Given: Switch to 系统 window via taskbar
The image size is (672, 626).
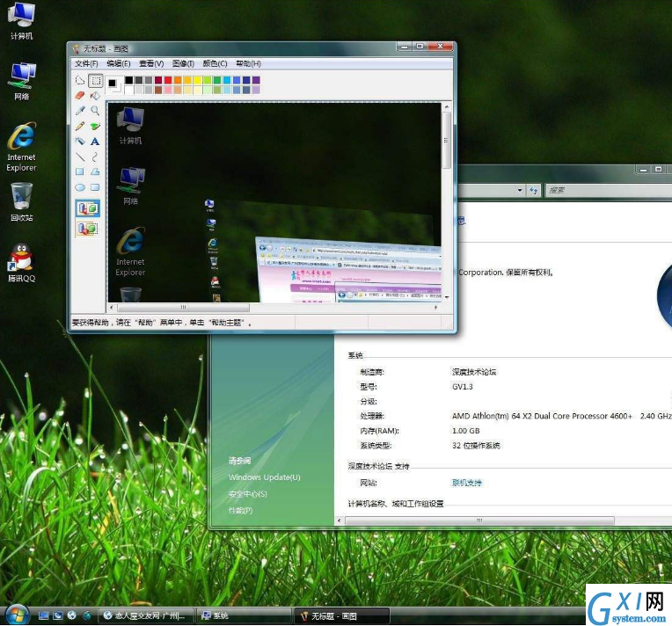Looking at the screenshot, I should tap(244, 615).
